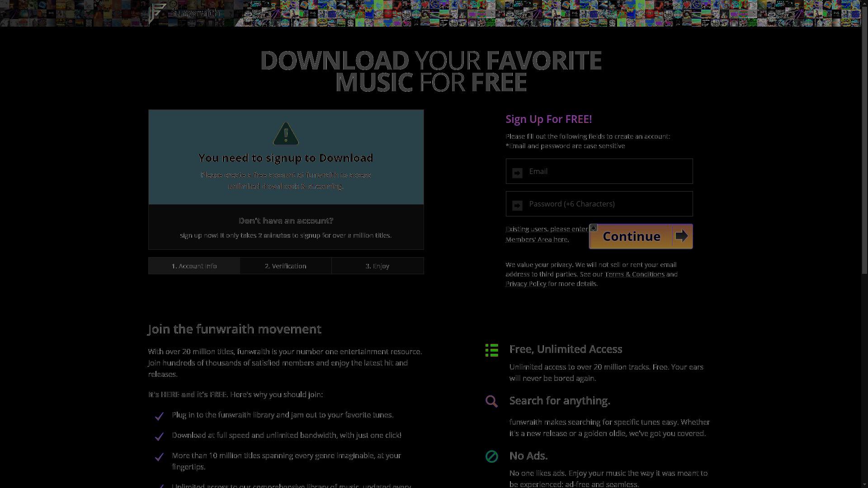Click the arrow icon in Password field

coord(518,205)
